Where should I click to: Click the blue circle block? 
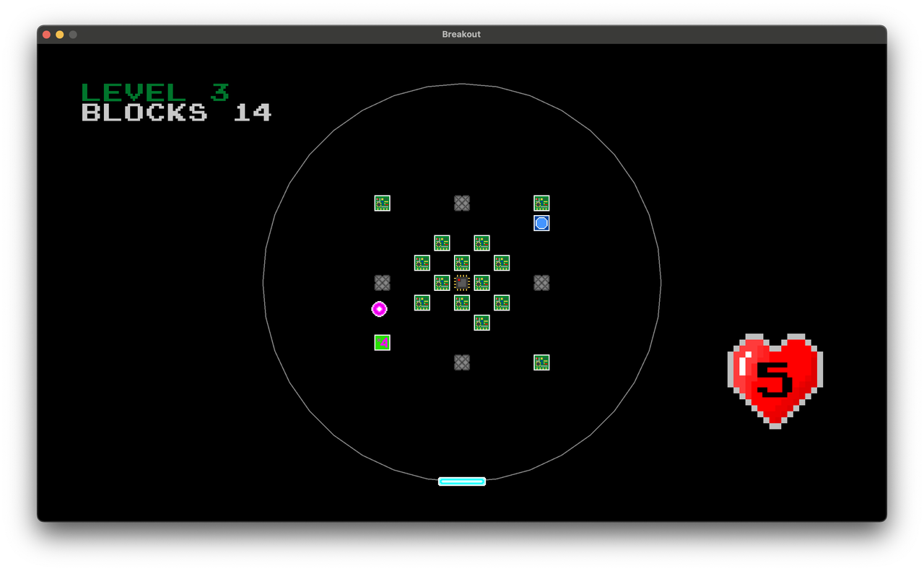tap(541, 223)
